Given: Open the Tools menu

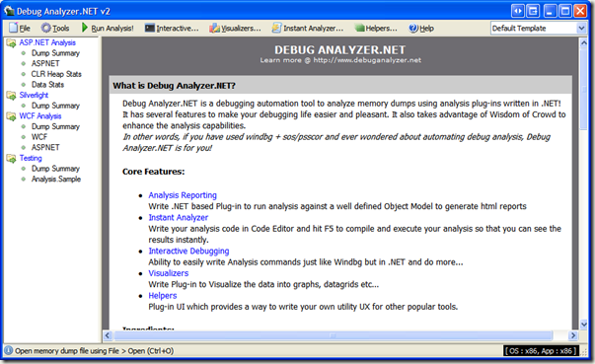Looking at the screenshot, I should pyautogui.click(x=55, y=28).
